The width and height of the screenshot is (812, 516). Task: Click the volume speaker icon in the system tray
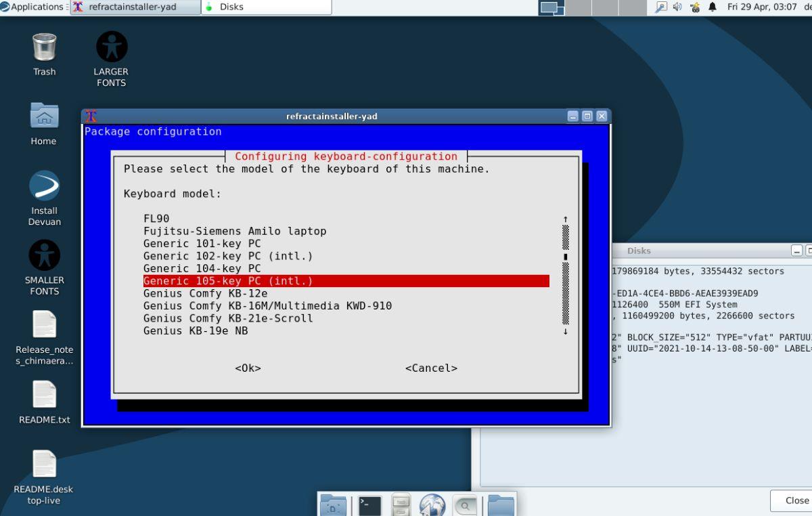pos(678,7)
